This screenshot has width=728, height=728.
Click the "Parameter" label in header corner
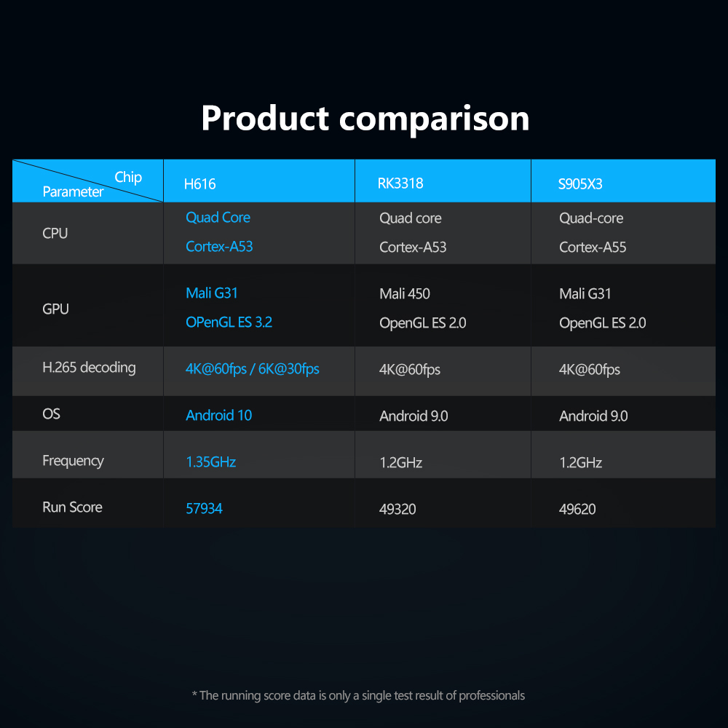point(73,192)
